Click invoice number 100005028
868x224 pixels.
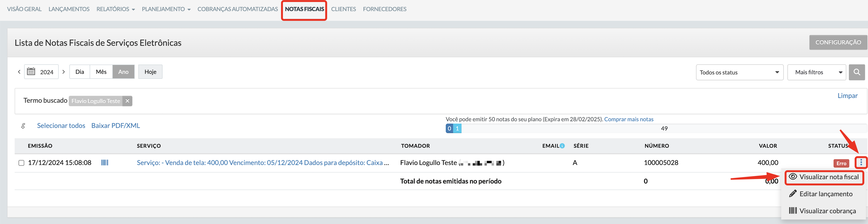pos(661,163)
